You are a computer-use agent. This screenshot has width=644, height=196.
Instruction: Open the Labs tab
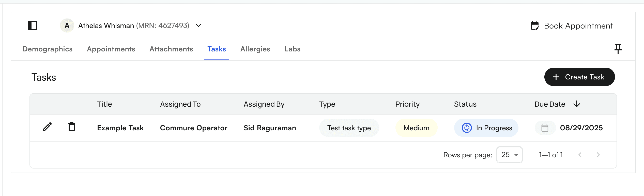pos(293,49)
